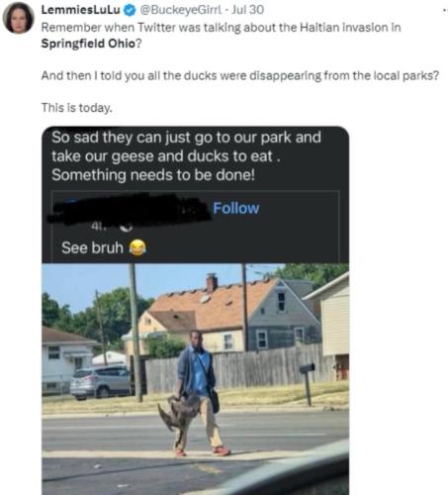Click the "Remember when Twitter was talking" line
The height and width of the screenshot is (495, 448).
click(221, 28)
